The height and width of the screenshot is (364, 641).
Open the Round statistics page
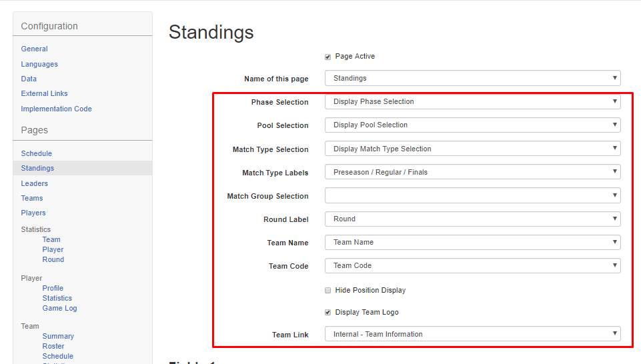pyautogui.click(x=53, y=259)
